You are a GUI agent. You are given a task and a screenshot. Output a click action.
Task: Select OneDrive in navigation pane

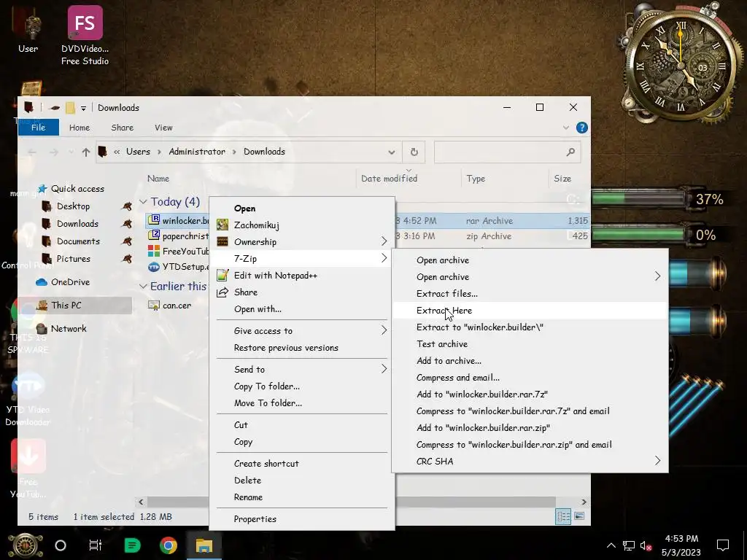tap(70, 282)
